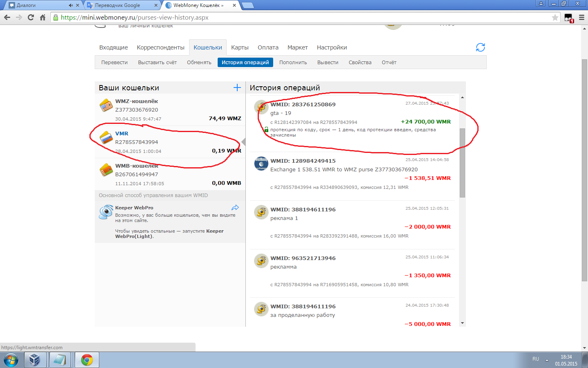
Task: Click the RU language indicator
Action: tap(536, 359)
